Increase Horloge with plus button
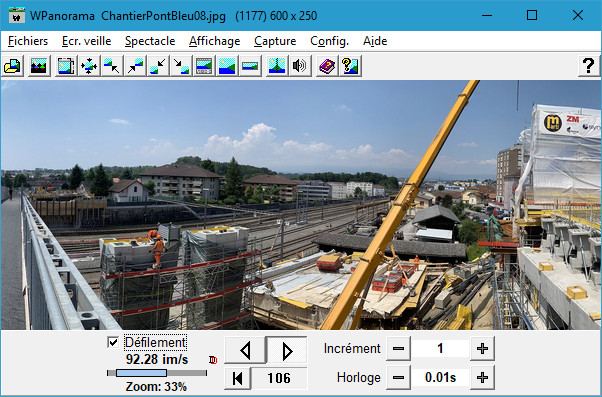This screenshot has width=602, height=397. tap(482, 378)
